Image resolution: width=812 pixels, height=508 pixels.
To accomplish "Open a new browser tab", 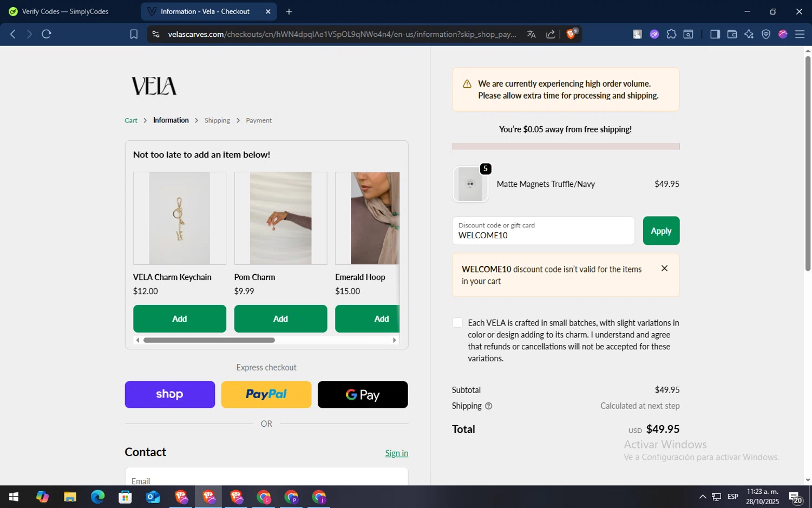I will [289, 11].
